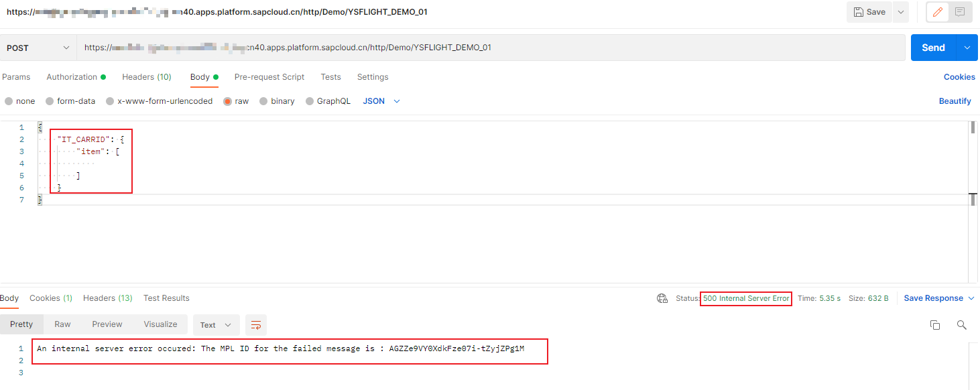Open the Pre-request Script tab

point(269,77)
